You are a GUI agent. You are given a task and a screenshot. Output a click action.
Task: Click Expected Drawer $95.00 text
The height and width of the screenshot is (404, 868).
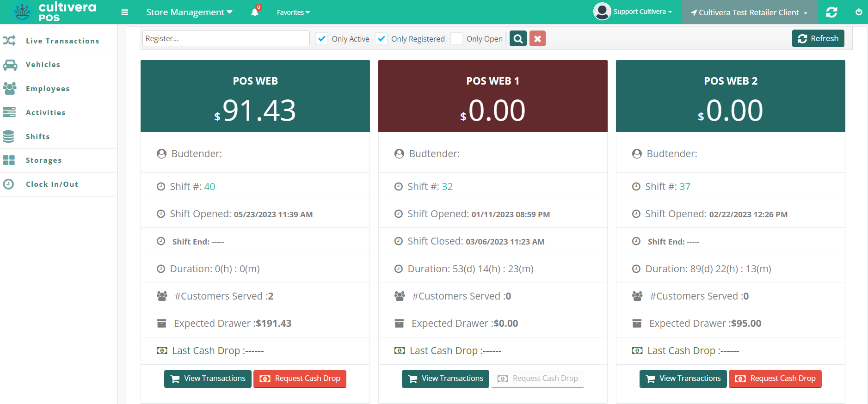[705, 324]
